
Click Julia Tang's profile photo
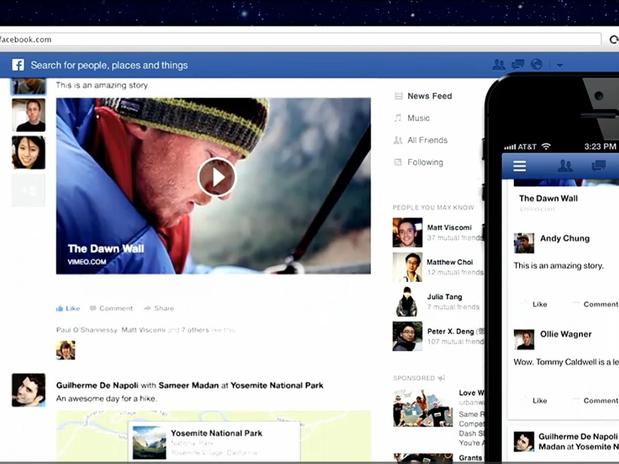click(407, 302)
